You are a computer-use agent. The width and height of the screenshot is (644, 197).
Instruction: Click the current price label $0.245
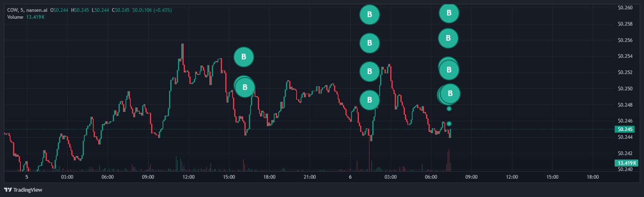(x=625, y=129)
